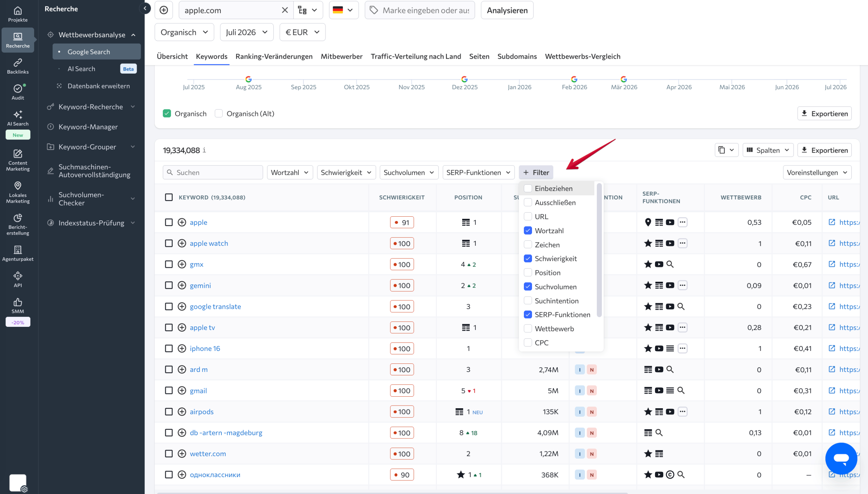868x494 pixels.
Task: Collapse the Recherche side panel arrow
Action: point(145,8)
